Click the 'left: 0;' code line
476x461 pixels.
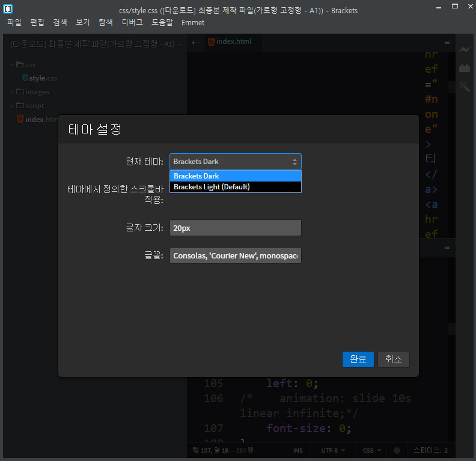click(292, 383)
